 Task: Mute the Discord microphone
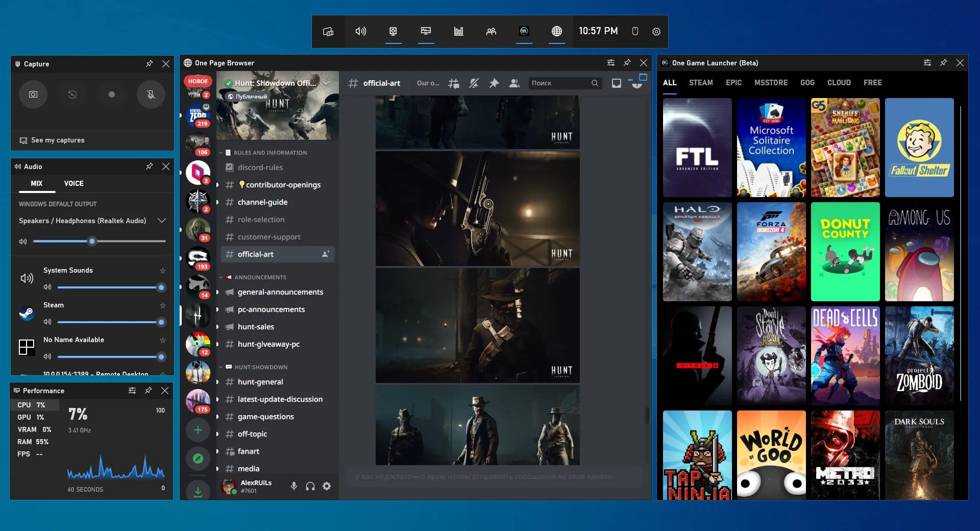tap(294, 486)
